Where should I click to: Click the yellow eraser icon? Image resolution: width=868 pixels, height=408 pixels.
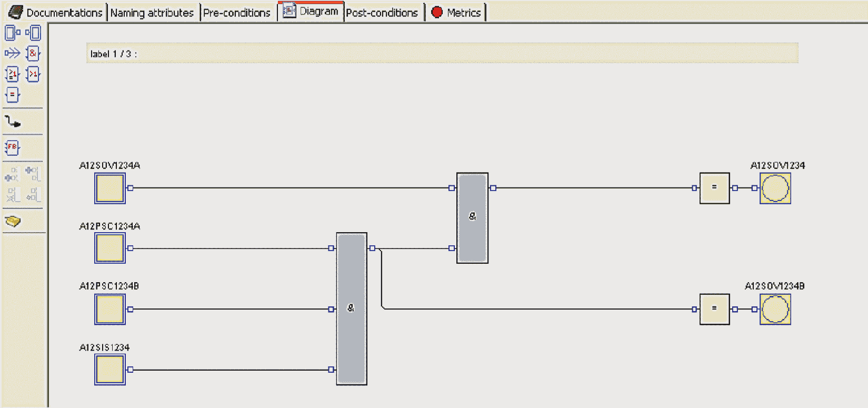click(x=13, y=221)
